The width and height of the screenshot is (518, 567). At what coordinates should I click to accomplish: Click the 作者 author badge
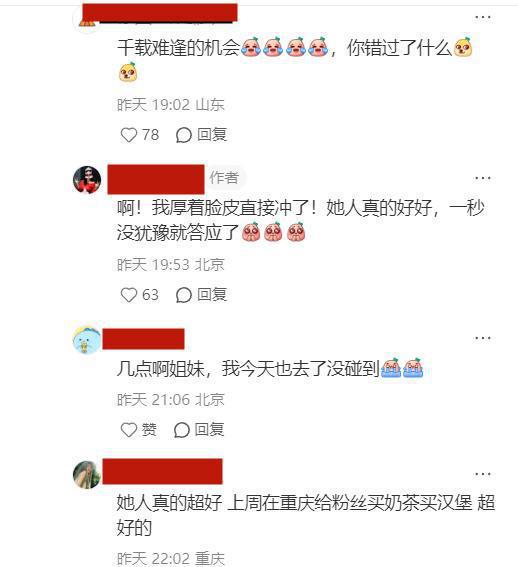point(224,178)
